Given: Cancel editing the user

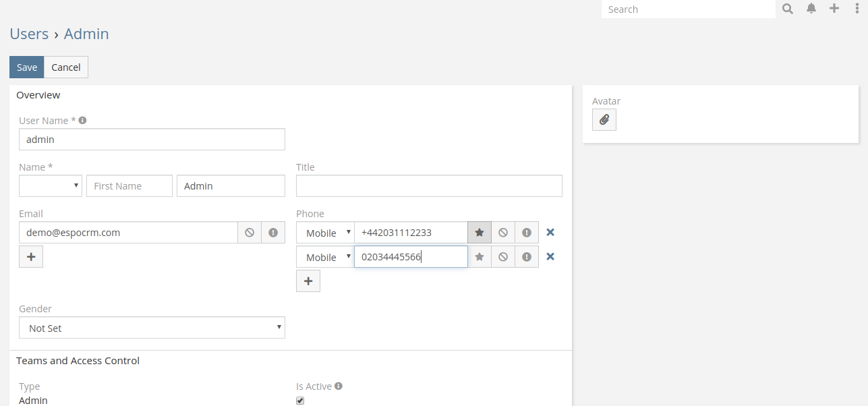Looking at the screenshot, I should (x=66, y=67).
